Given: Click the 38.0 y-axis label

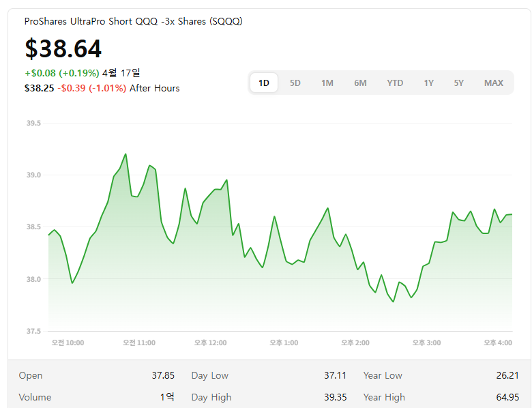Looking at the screenshot, I should click(33, 279).
